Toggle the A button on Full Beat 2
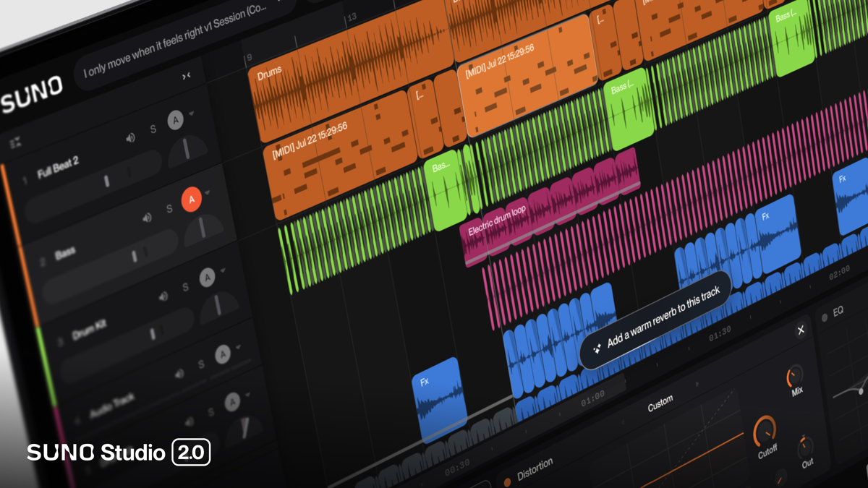Viewport: 868px width, 488px height. [x=175, y=121]
